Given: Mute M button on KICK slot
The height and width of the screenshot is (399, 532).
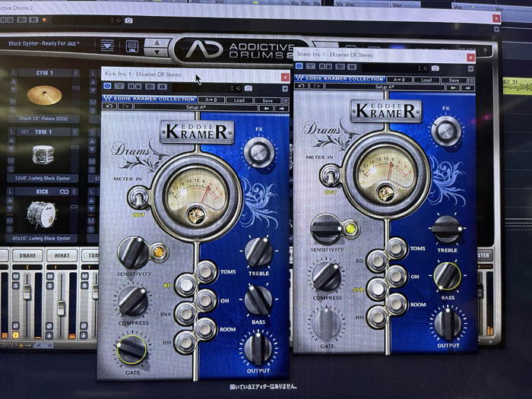Looking at the screenshot, I should (10, 221).
